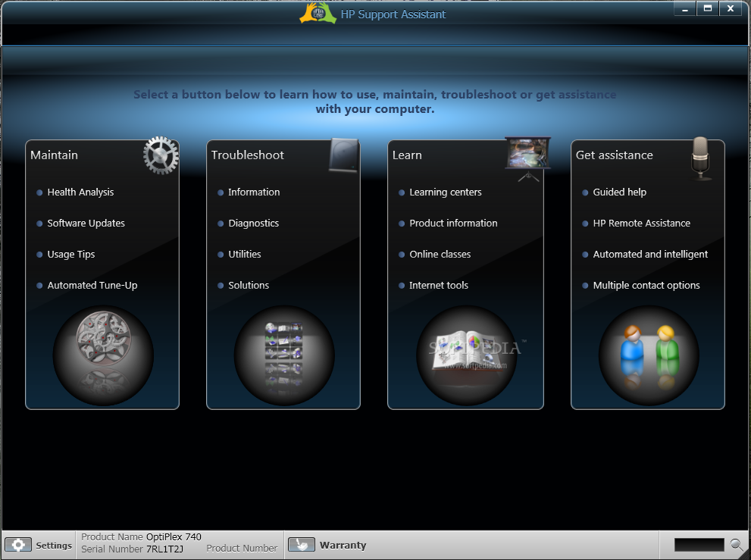
Task: Click the bullet beside Online classes
Action: [x=402, y=255]
